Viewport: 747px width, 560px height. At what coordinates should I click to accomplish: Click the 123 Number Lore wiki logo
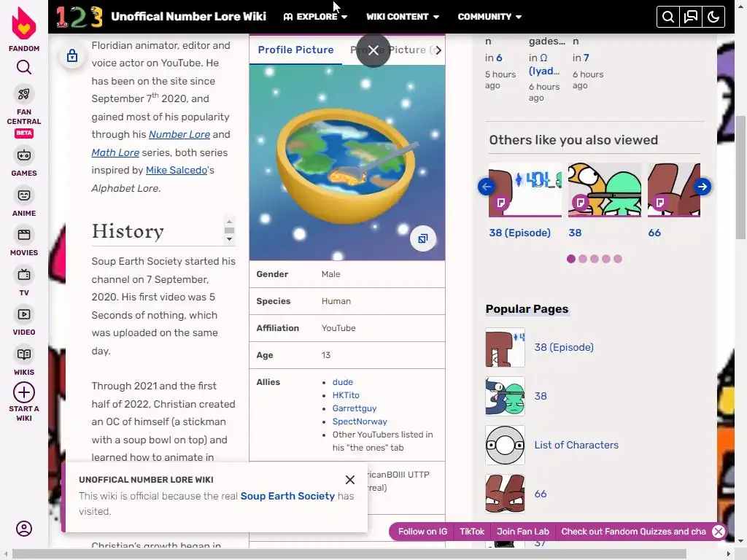tap(80, 17)
